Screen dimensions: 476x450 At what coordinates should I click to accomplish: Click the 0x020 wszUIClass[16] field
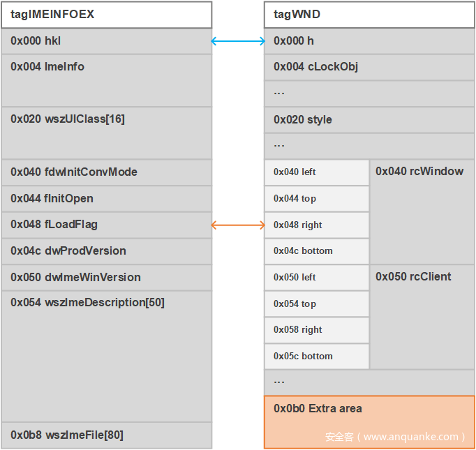[x=106, y=133]
